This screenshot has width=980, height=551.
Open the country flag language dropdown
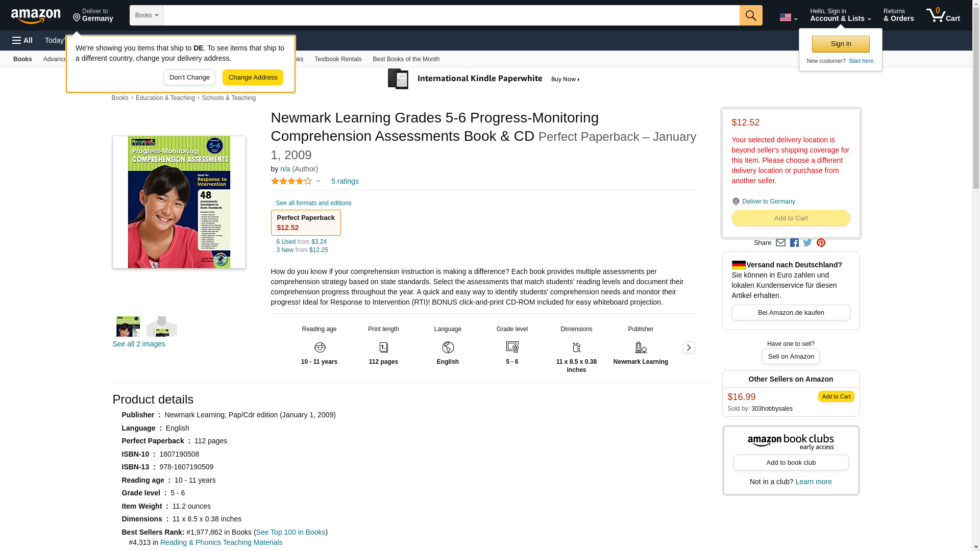(x=788, y=18)
